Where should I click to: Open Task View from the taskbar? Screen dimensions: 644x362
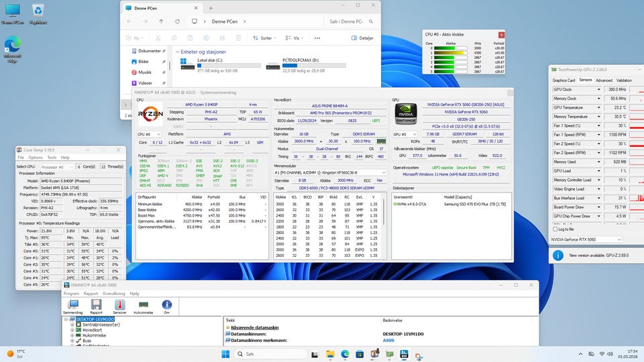point(315,354)
